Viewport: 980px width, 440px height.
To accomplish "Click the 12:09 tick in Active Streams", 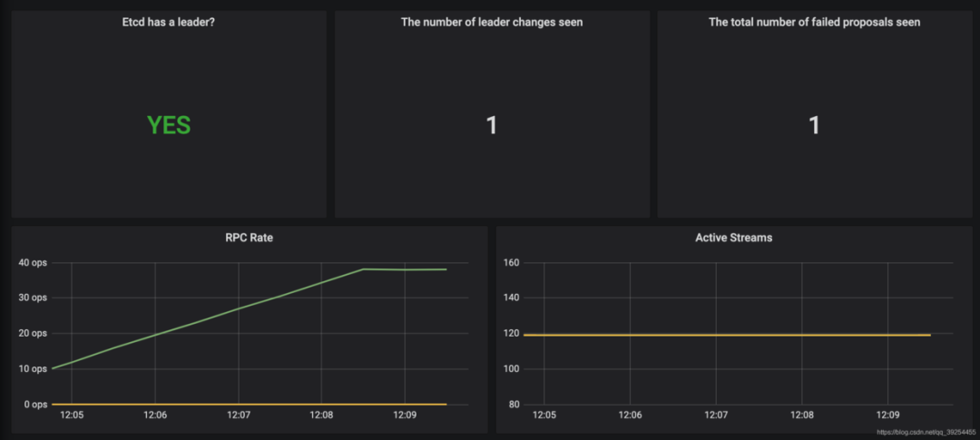I will (x=887, y=415).
